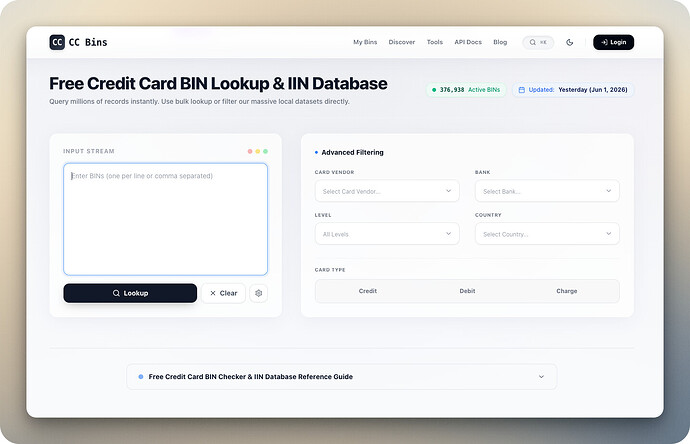690x444 pixels.
Task: Click the Lookup button
Action: tap(130, 293)
